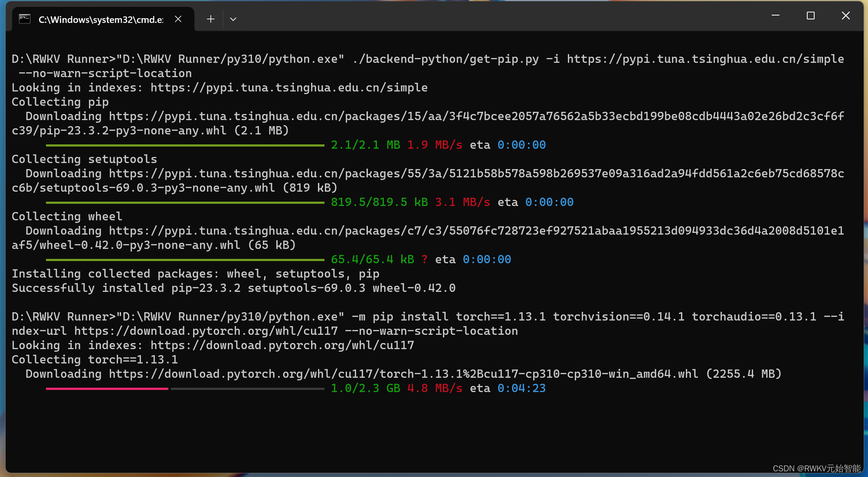The image size is (868, 477).
Task: Select the C:\Windows\system32\cmd.exe tab
Action: (x=101, y=20)
